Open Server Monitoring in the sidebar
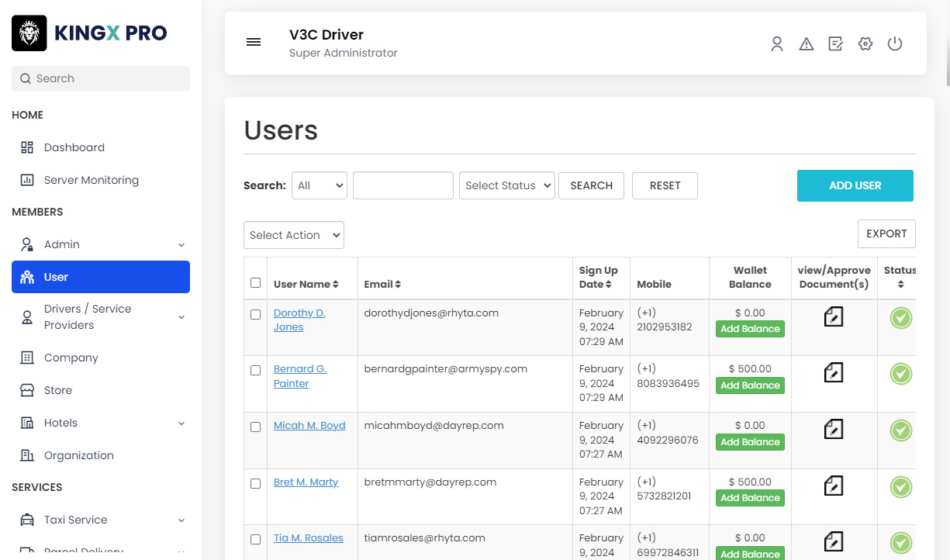950x560 pixels. pyautogui.click(x=101, y=180)
